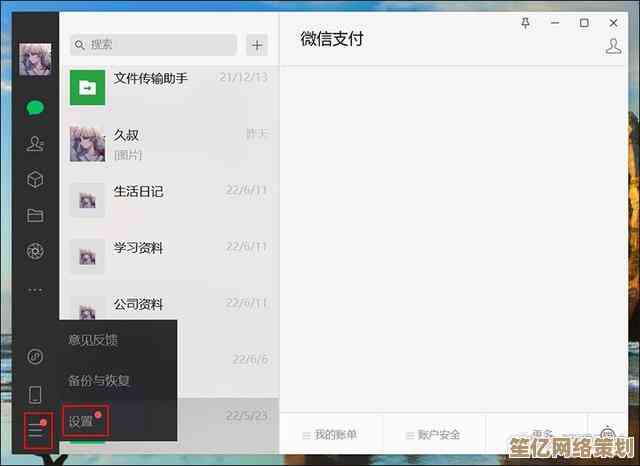Click the plus button beside search
This screenshot has width=640, height=466.
pyautogui.click(x=257, y=45)
